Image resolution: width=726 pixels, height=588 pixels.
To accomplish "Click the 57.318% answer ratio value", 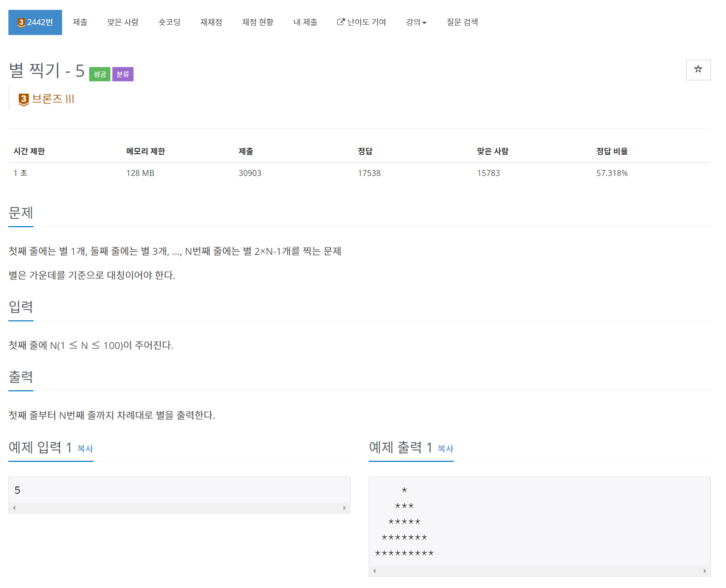I will coord(612,173).
